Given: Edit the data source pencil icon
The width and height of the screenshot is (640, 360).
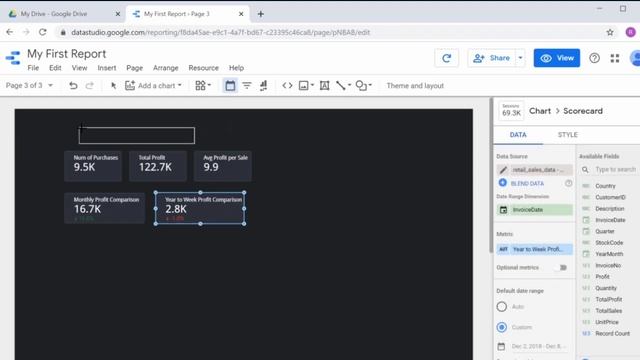Looking at the screenshot, I should point(503,170).
